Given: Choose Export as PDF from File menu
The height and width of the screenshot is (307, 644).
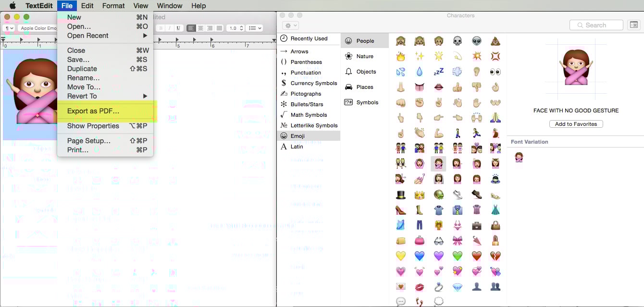Looking at the screenshot, I should tap(105, 111).
